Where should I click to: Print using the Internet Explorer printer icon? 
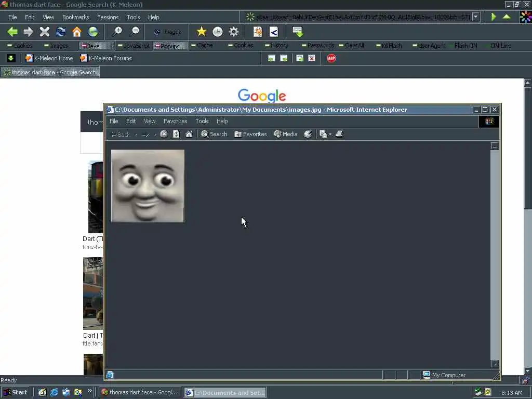click(340, 134)
